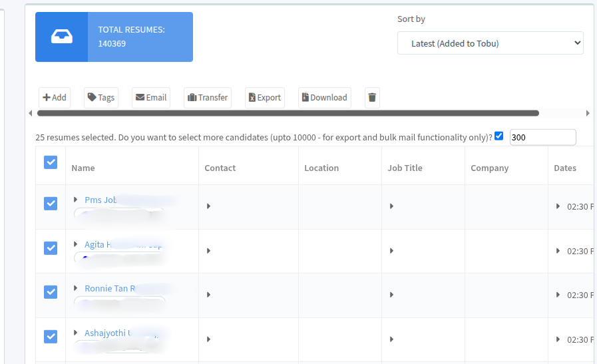Click the inbox tray icon on Total Resumes card
The height and width of the screenshot is (364, 597).
click(62, 37)
